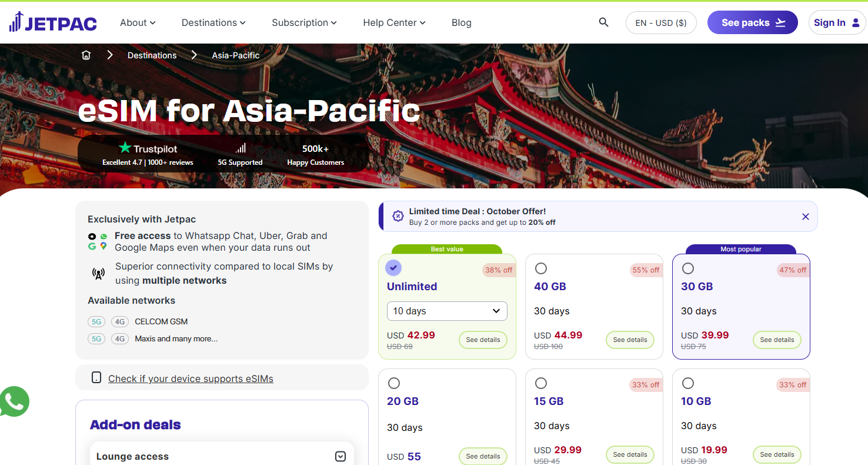Screen dimensions: 868x465
Task: Open the 10 days duration dropdown
Action: point(447,311)
